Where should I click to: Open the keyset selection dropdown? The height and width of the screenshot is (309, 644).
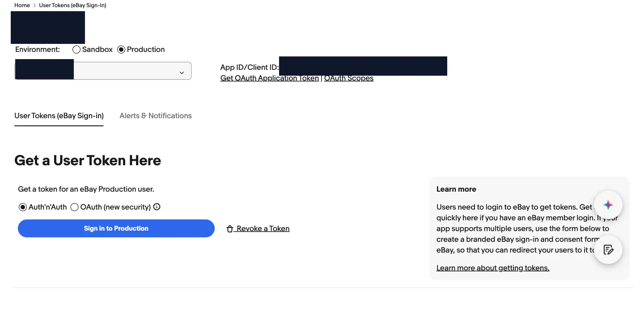pyautogui.click(x=103, y=71)
